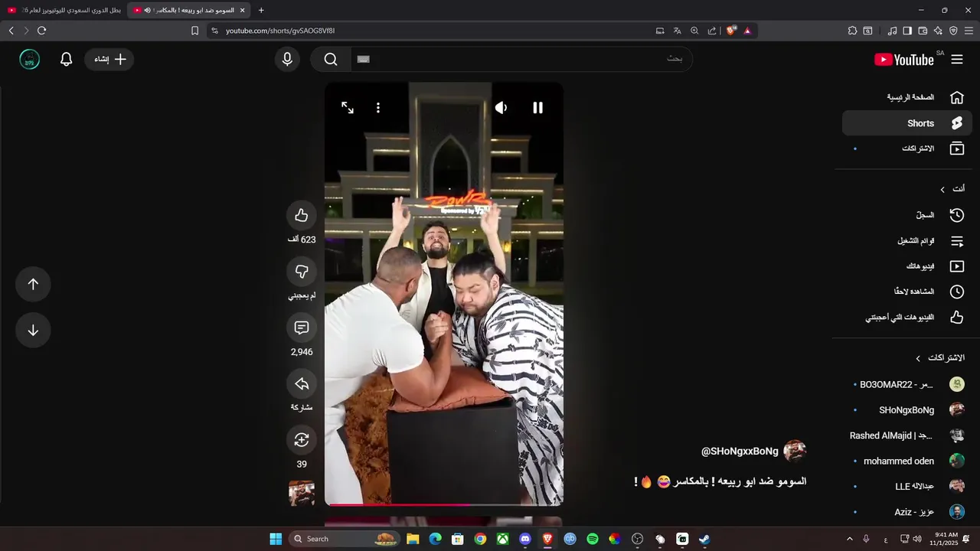
Task: Open the Home (الصفحة الرئيسية) sidebar item
Action: point(907,97)
